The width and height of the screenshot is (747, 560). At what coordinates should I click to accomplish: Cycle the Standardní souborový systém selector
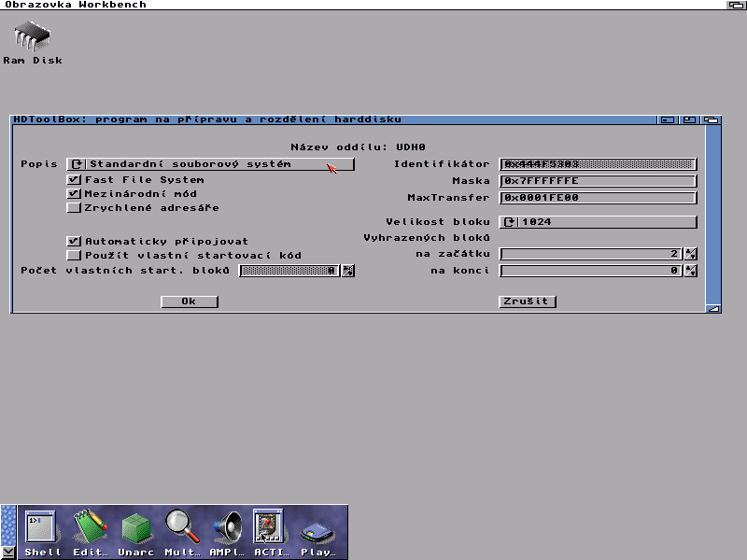(211, 164)
